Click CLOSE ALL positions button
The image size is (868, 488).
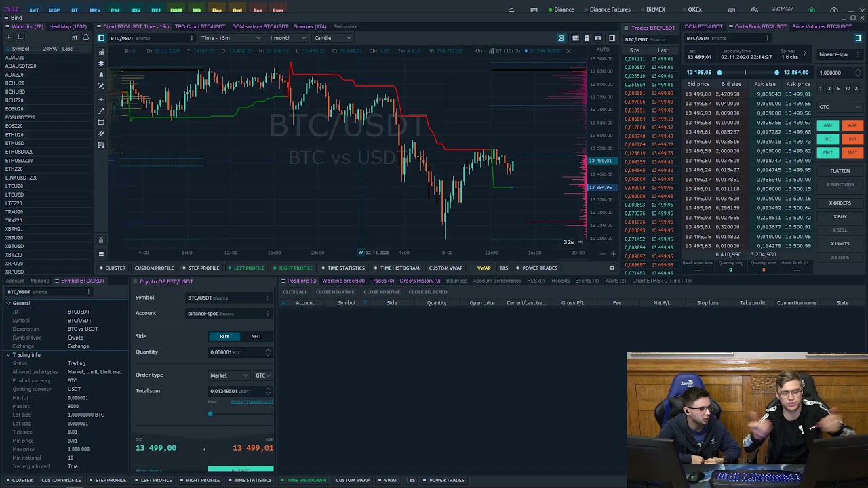295,292
